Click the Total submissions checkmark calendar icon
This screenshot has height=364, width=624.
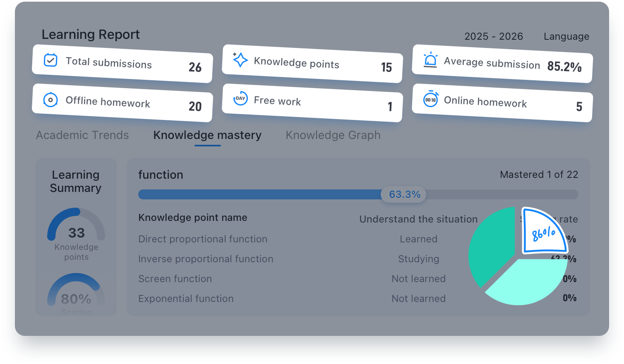point(50,60)
